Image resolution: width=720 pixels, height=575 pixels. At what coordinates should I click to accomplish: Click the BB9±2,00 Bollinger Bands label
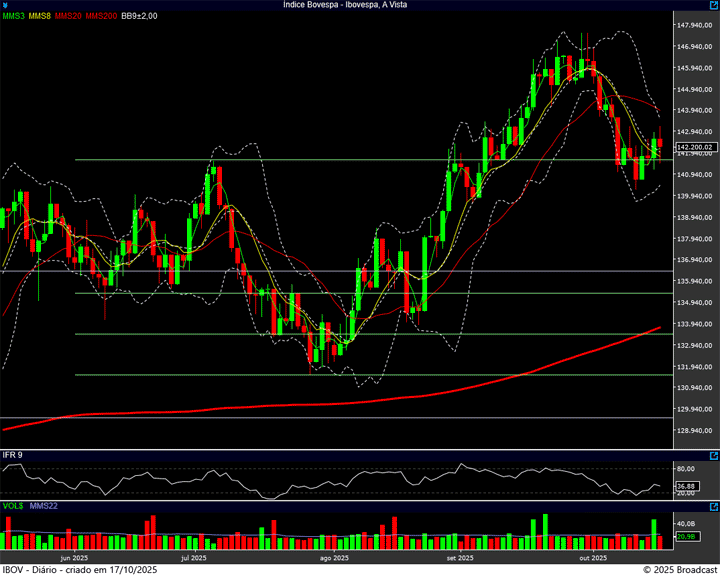pyautogui.click(x=141, y=17)
